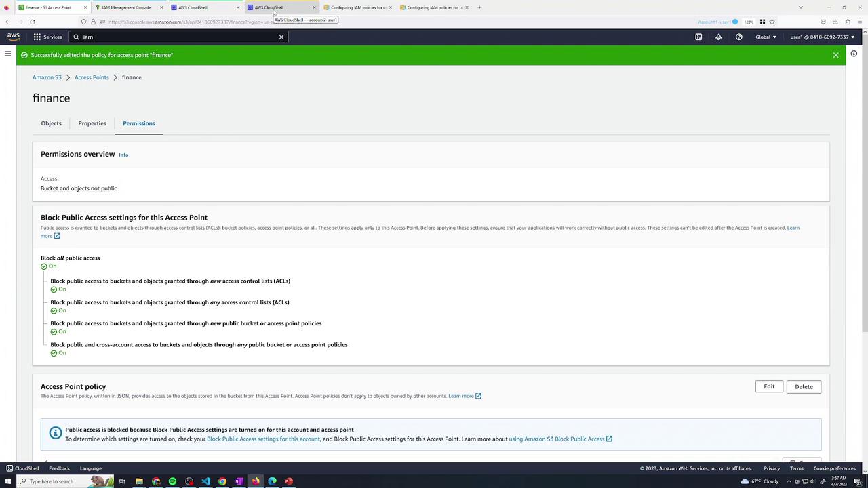Open the browser's list all tabs dropdown
Screen dimensions: 868x488
tap(801, 7)
